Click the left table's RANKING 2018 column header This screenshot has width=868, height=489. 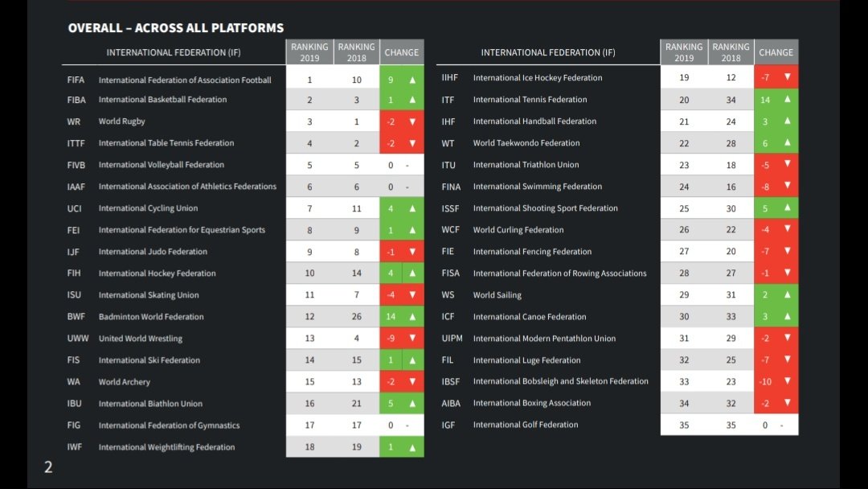tap(357, 52)
